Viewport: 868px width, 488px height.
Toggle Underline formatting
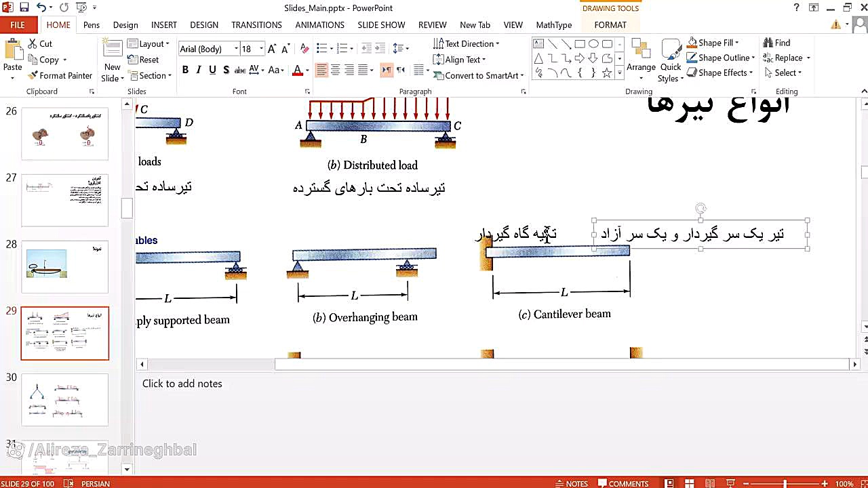point(212,70)
